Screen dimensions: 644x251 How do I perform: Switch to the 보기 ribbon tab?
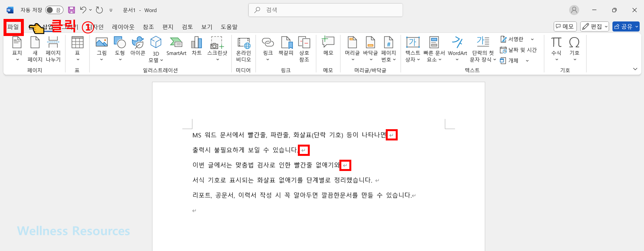pyautogui.click(x=207, y=27)
